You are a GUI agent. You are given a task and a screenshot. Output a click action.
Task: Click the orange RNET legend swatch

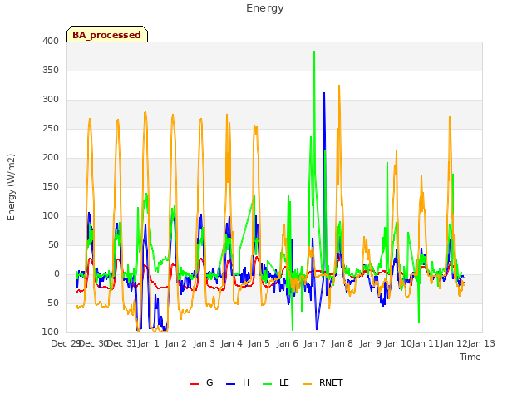point(307,384)
